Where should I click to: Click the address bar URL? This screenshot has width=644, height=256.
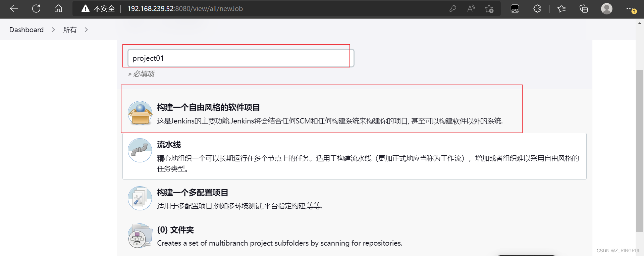[x=185, y=9]
